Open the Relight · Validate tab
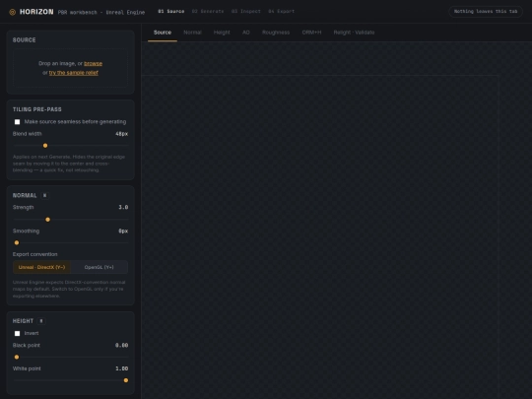532x399 pixels. click(x=354, y=33)
